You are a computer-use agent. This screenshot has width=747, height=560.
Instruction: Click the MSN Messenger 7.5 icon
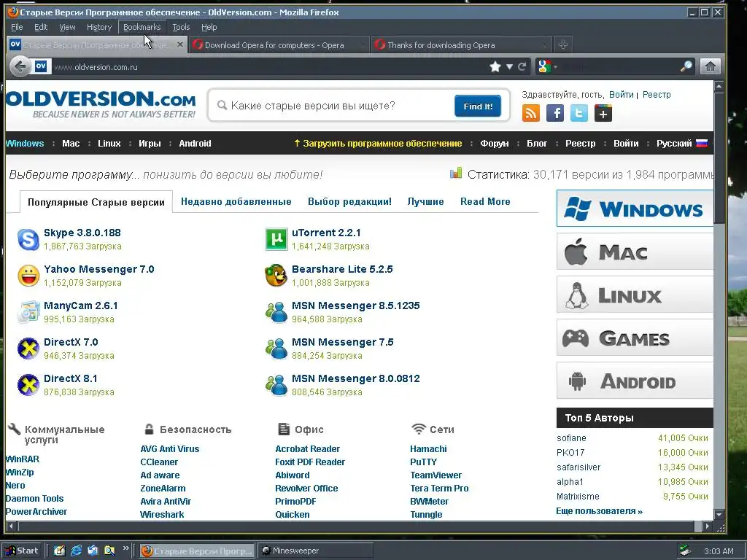click(276, 349)
